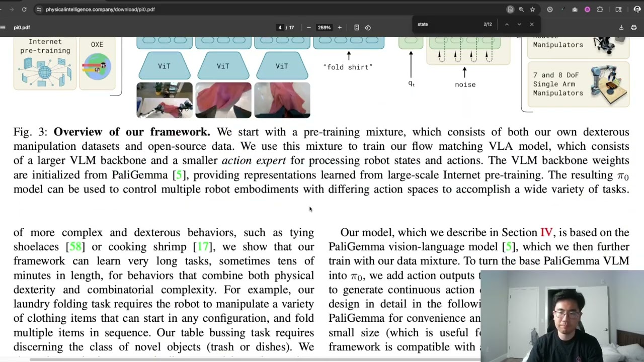Rotate the PDF counterclockwise
The width and height of the screenshot is (644, 362).
point(368,28)
